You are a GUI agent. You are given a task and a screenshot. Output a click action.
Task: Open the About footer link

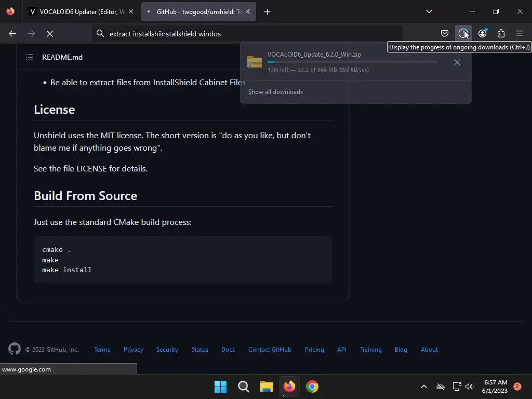pos(429,350)
